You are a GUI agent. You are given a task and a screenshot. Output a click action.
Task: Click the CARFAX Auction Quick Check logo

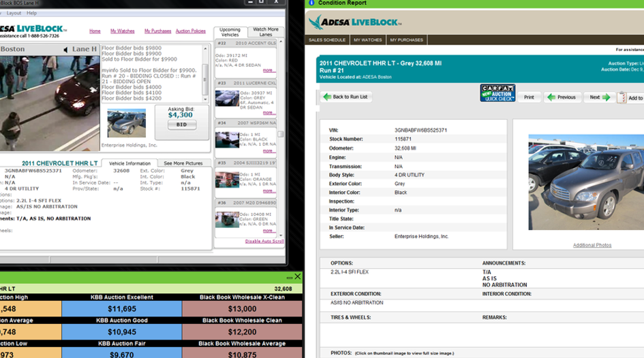coord(498,93)
